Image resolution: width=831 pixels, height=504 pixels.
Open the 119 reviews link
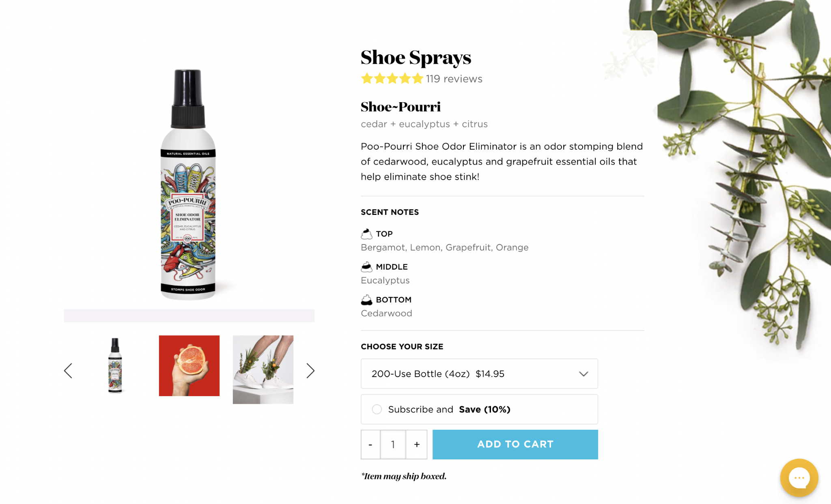(454, 79)
